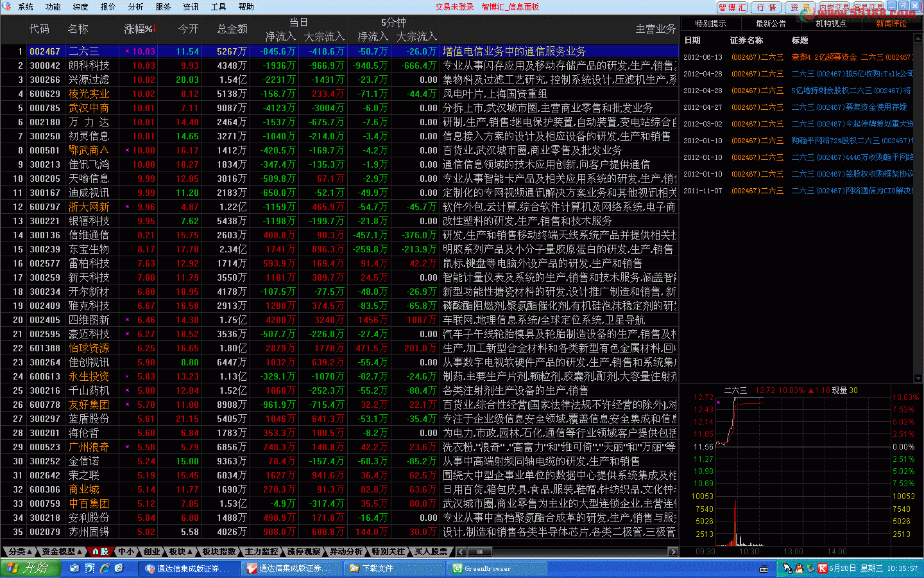Switch to second 通达信集成版证券 taskbar window
This screenshot has width=924, height=578.
[292, 568]
